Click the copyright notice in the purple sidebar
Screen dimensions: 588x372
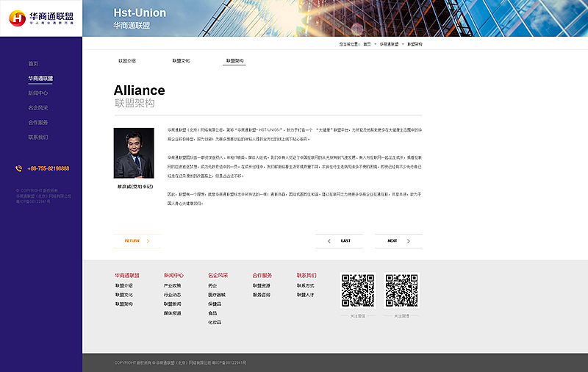tap(43, 196)
